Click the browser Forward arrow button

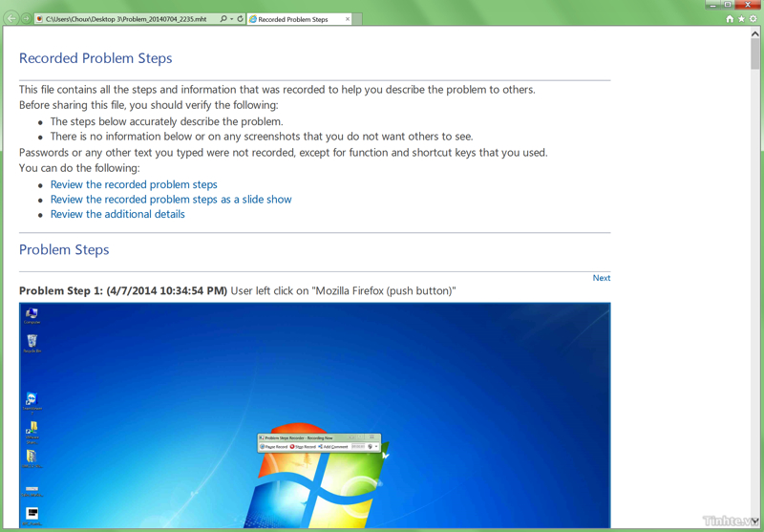click(x=26, y=19)
